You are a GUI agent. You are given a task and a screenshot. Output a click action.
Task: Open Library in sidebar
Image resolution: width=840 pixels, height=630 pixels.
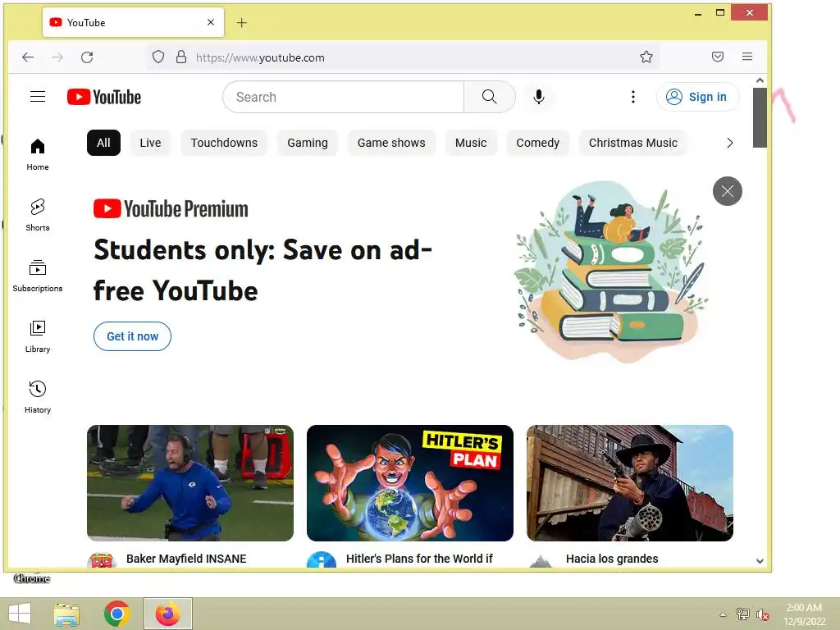38,336
